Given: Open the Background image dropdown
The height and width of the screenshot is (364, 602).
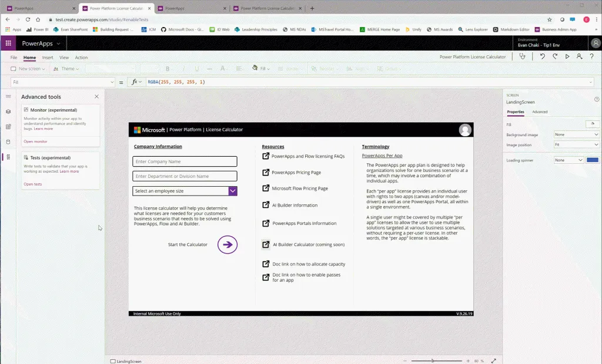Looking at the screenshot, I should click(576, 134).
